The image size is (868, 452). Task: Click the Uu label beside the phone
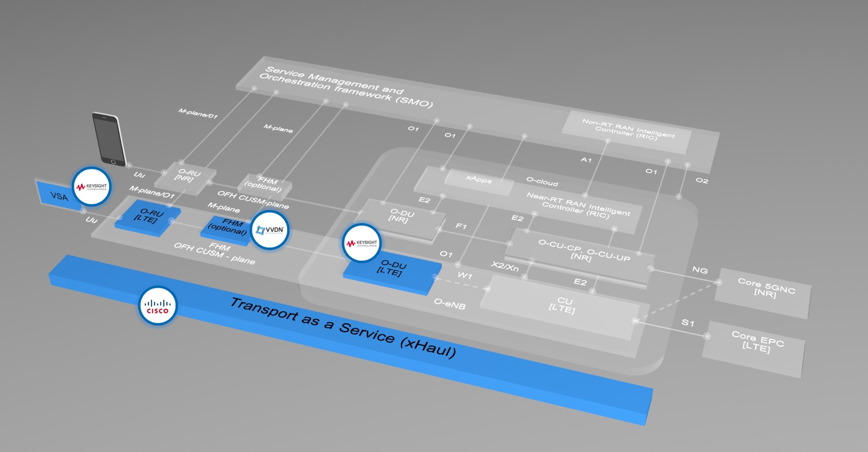point(139,174)
